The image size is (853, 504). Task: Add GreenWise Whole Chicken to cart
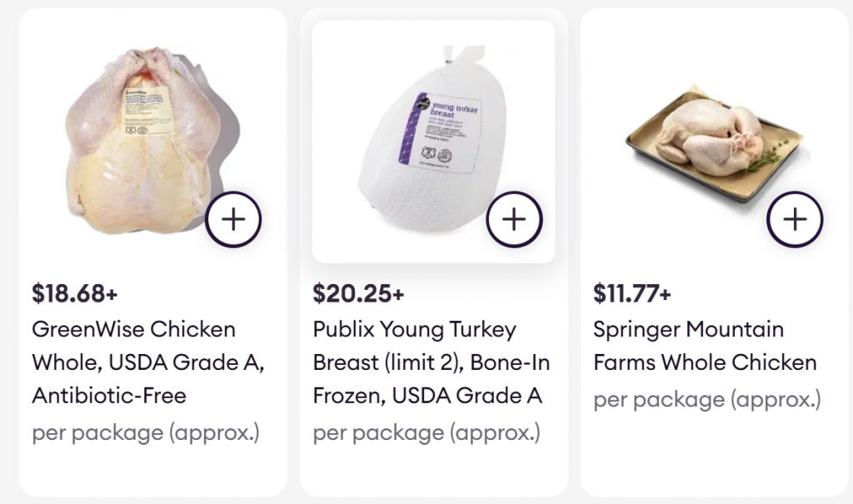point(234,219)
